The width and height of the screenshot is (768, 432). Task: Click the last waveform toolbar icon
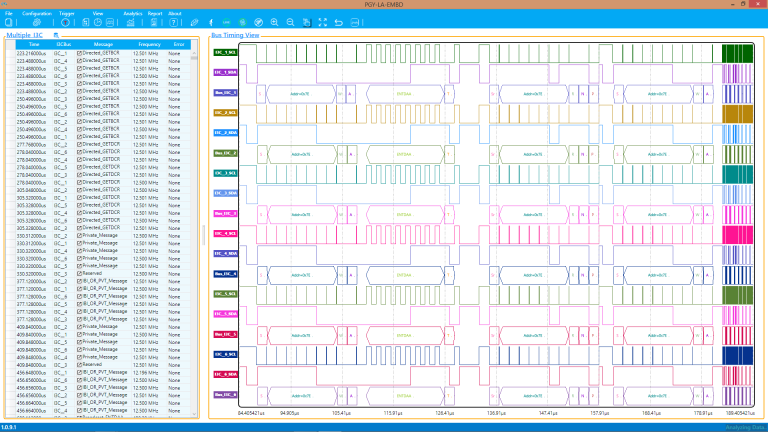(x=355, y=23)
